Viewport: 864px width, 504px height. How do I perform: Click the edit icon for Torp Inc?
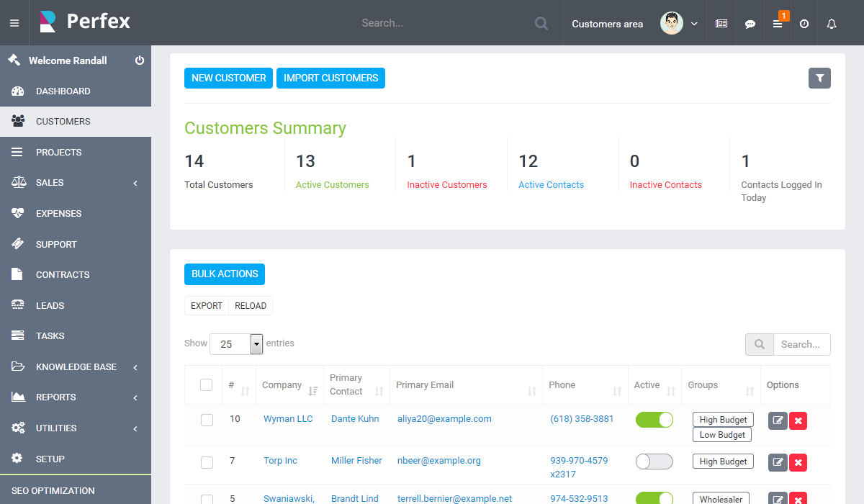point(778,462)
